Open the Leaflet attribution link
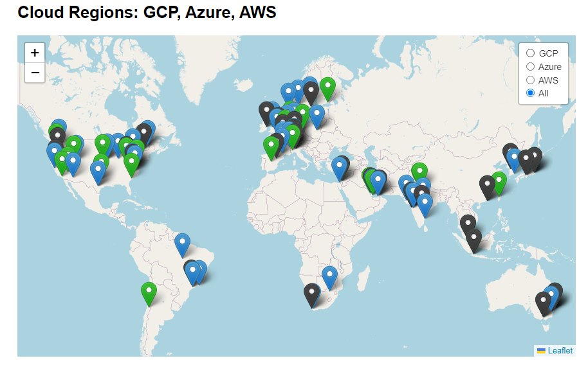 (x=560, y=350)
